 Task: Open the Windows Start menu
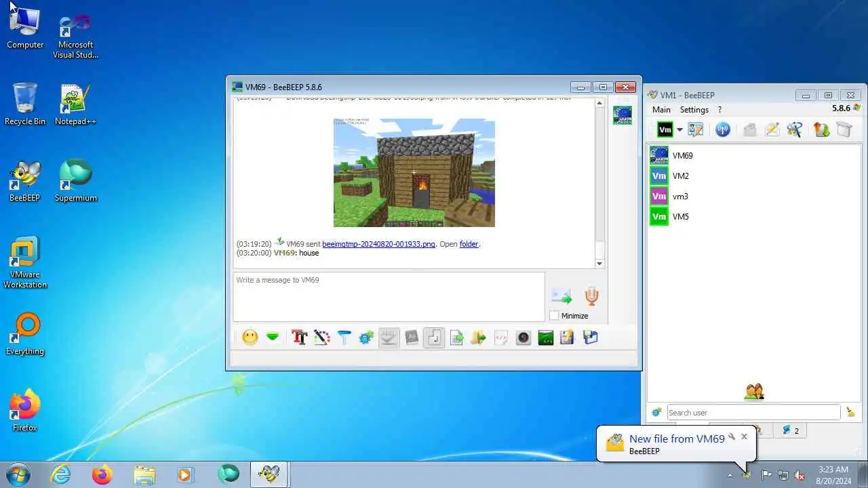click(18, 474)
